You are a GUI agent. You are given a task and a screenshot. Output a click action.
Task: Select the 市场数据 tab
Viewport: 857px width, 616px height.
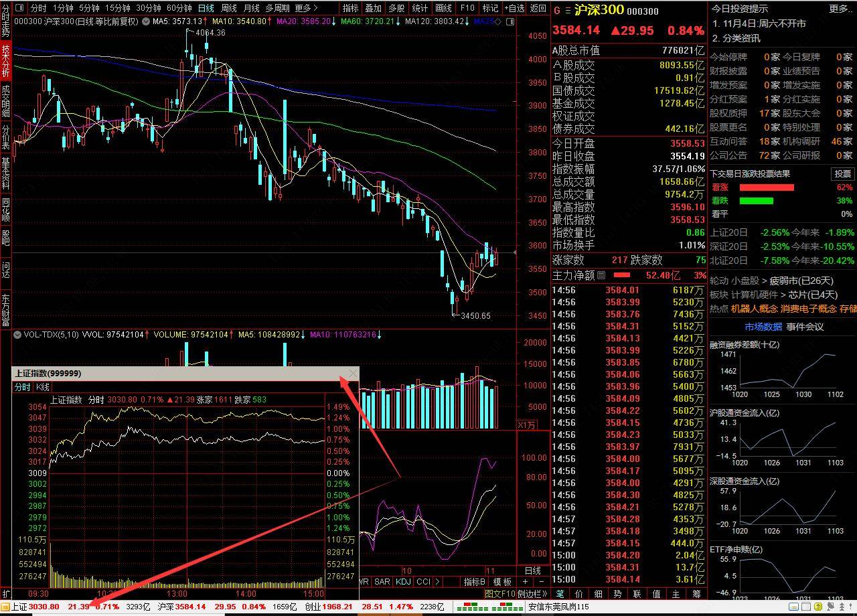(x=763, y=327)
